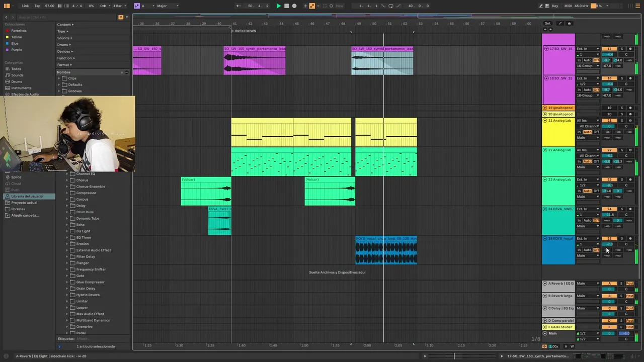The height and width of the screenshot is (362, 644).
Task: Deactivate track 21 via activator button
Action: [x=609, y=121]
